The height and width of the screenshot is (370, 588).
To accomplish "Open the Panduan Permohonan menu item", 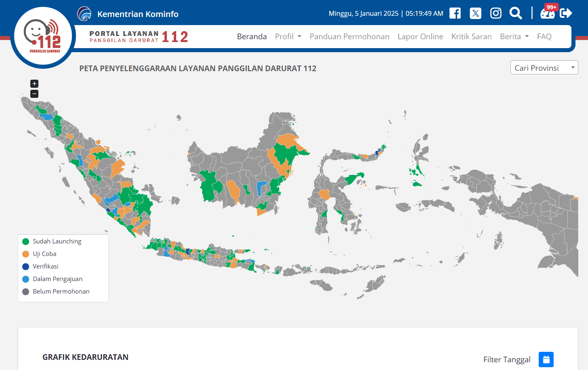I will [x=349, y=36].
